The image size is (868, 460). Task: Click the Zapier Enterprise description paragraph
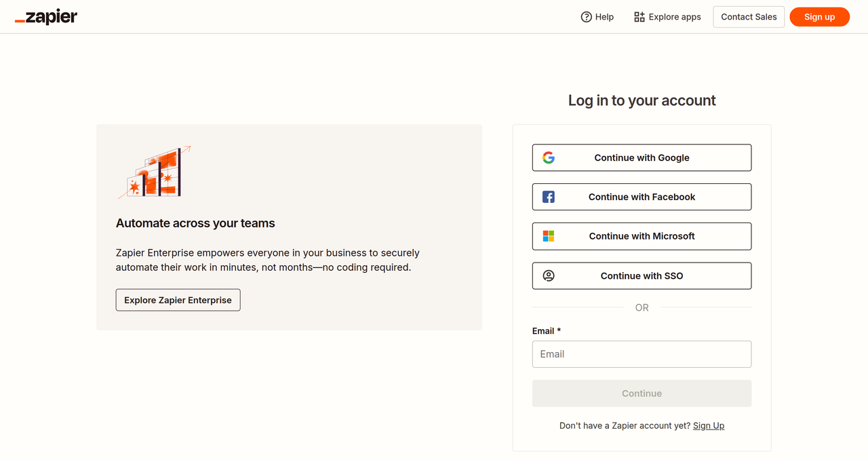click(268, 260)
